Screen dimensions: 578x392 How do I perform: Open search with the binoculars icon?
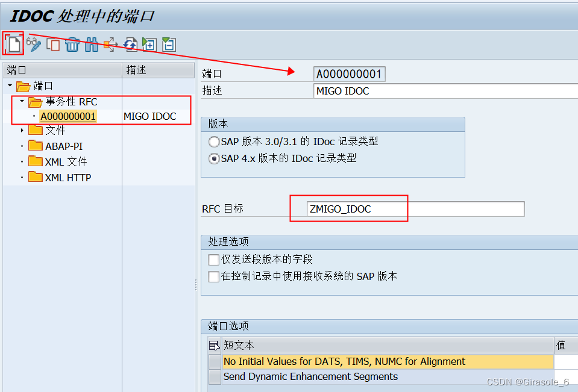[92, 44]
